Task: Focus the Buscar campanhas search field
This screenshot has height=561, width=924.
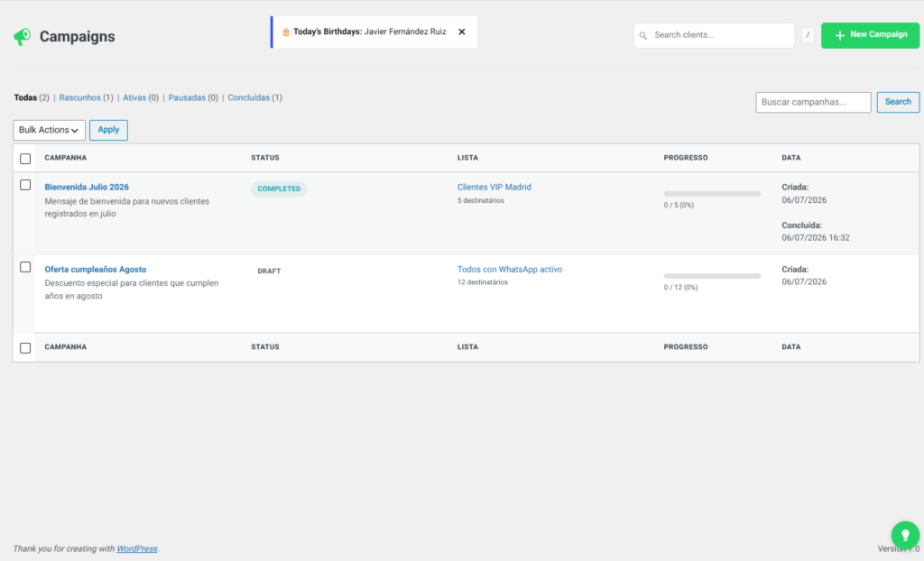Action: [x=813, y=102]
